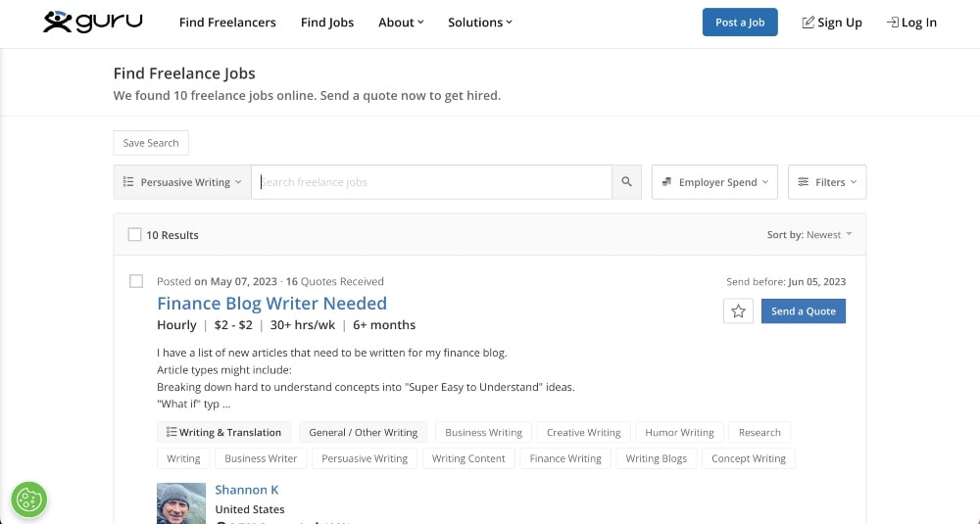Click the Filters sliders icon
This screenshot has width=980, height=524.
pyautogui.click(x=803, y=182)
